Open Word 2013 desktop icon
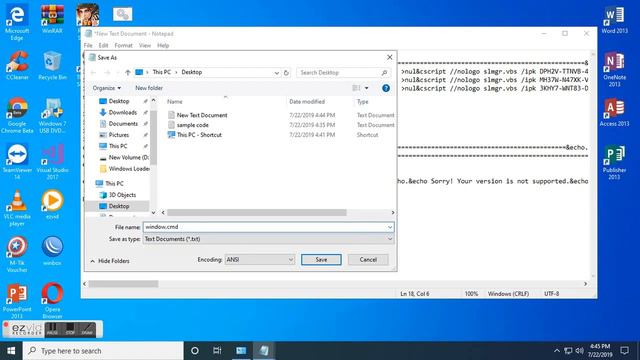The width and height of the screenshot is (640, 360). 614,20
